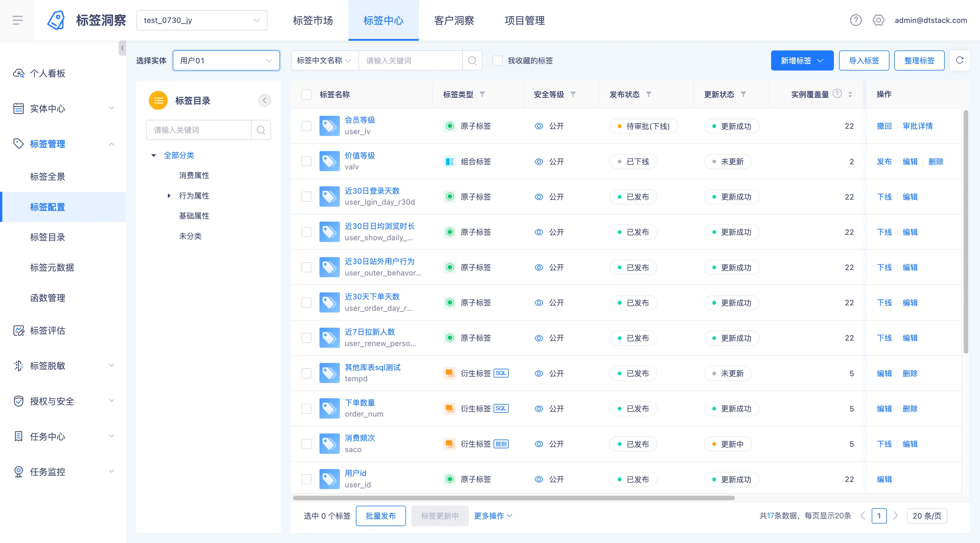The image size is (980, 543).
Task: Select the 会员等级 row checkbox
Action: pos(306,126)
